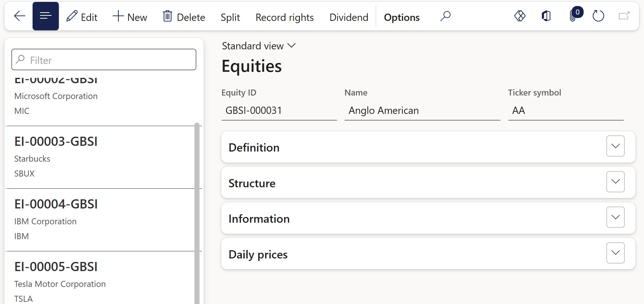The width and height of the screenshot is (644, 304).
Task: Focus the Filter search field
Action: tap(104, 59)
